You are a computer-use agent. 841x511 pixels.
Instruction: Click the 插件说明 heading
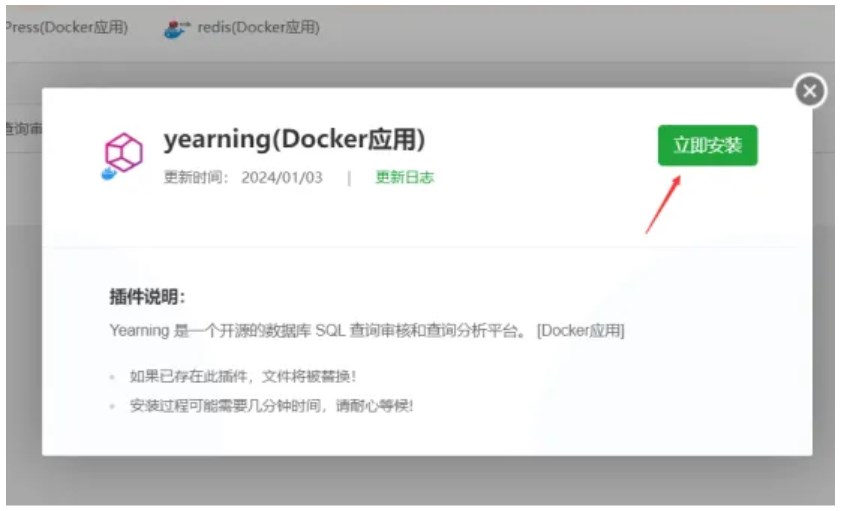pos(147,297)
